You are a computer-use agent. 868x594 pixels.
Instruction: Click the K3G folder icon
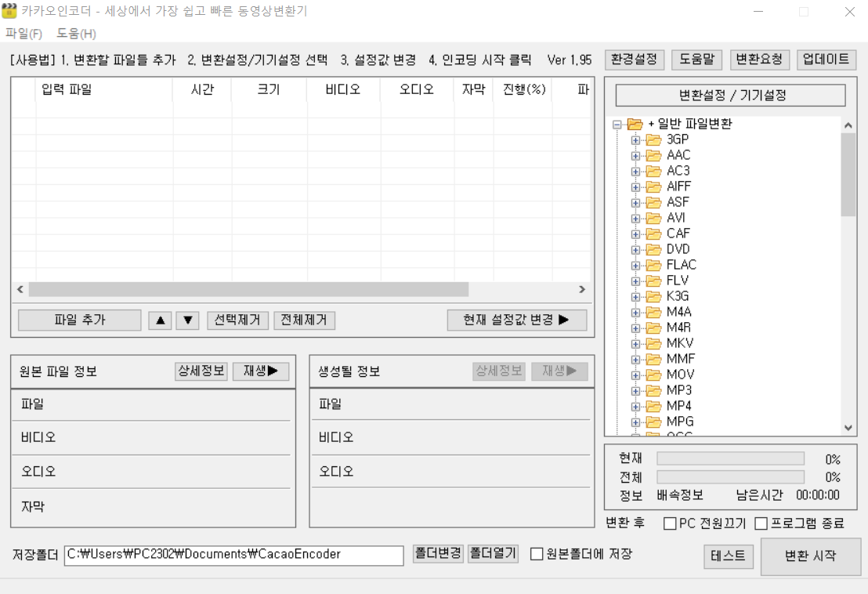[654, 296]
